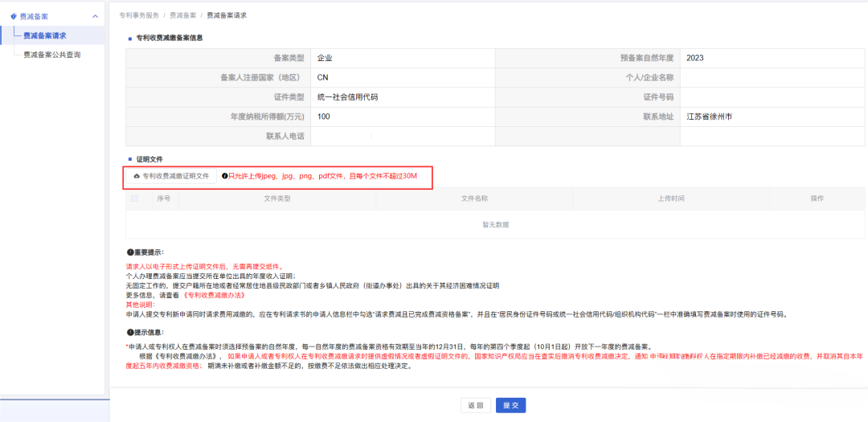The height and width of the screenshot is (422, 868).
Task: Click the info icon before the upload file restriction
Action: point(224,176)
